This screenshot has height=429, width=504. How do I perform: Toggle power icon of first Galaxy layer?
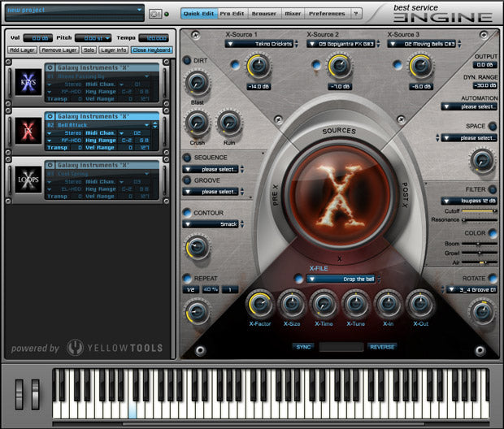point(50,67)
